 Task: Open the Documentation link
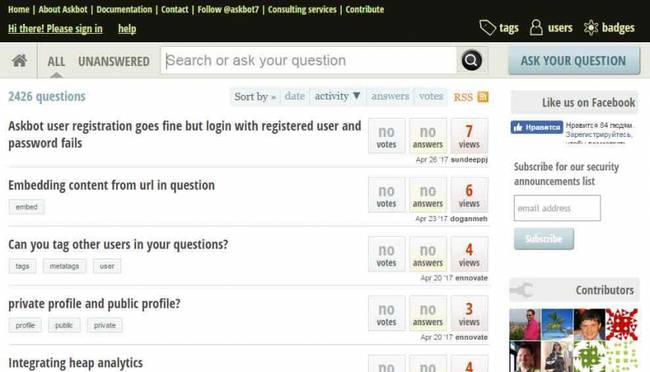124,9
